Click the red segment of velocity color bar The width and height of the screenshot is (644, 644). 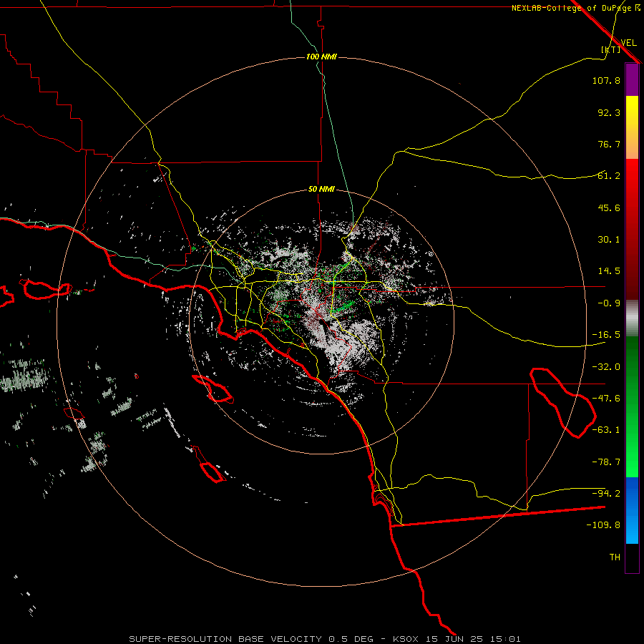coord(632,229)
